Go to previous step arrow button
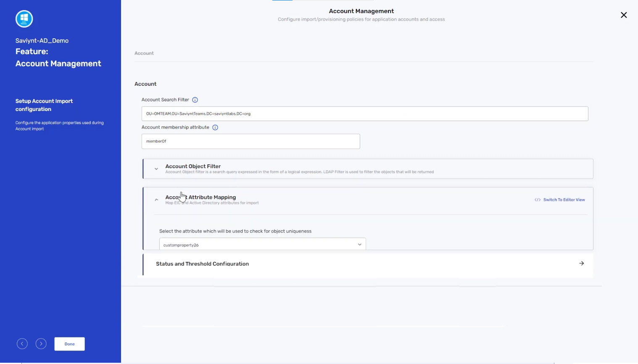The height and width of the screenshot is (364, 638). click(x=22, y=344)
